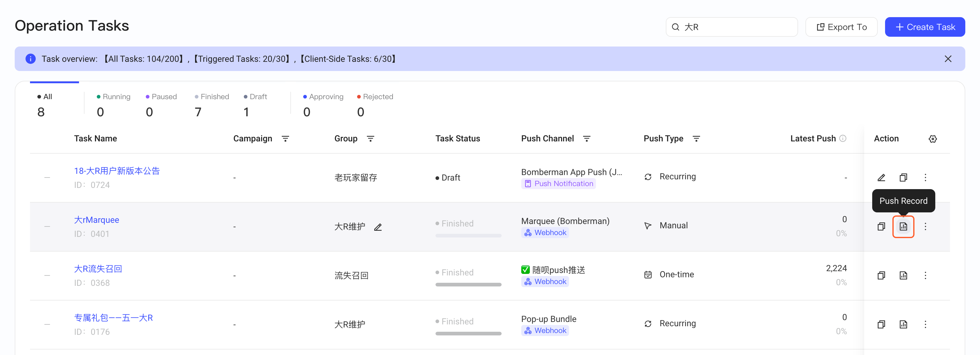Open Campaign column filter
The height and width of the screenshot is (355, 980).
click(x=285, y=139)
